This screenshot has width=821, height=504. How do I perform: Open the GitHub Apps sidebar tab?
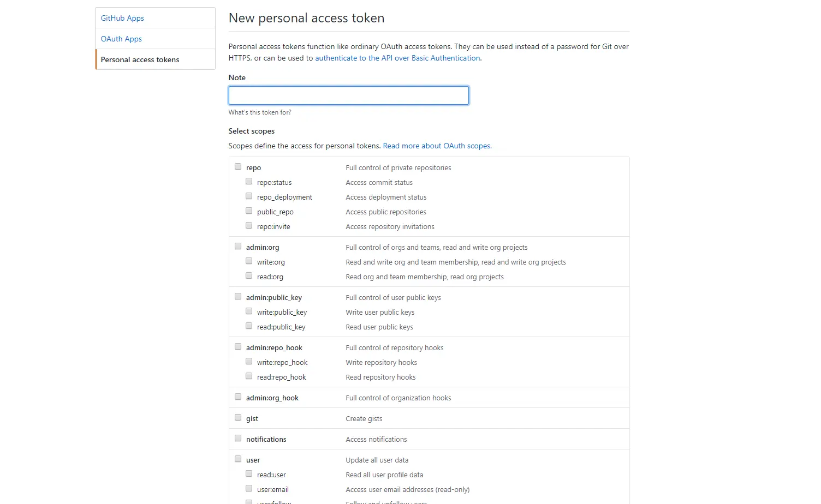pos(122,18)
